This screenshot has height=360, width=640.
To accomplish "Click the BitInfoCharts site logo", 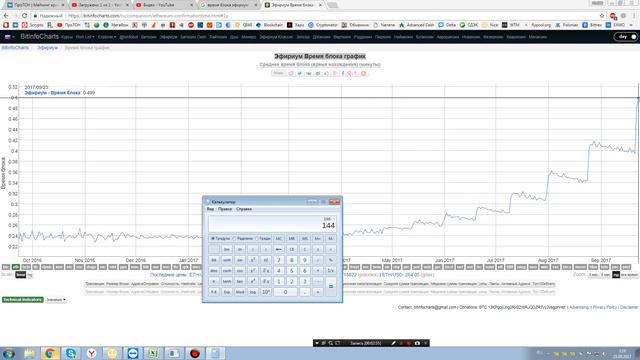I will click(39, 36).
